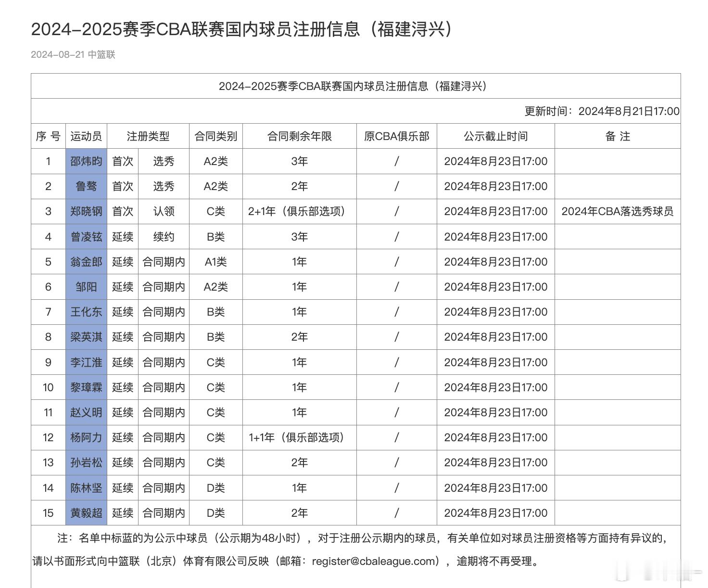The width and height of the screenshot is (708, 588).
Task: Click highlighted player cell 郑晓钢
Action: click(86, 211)
